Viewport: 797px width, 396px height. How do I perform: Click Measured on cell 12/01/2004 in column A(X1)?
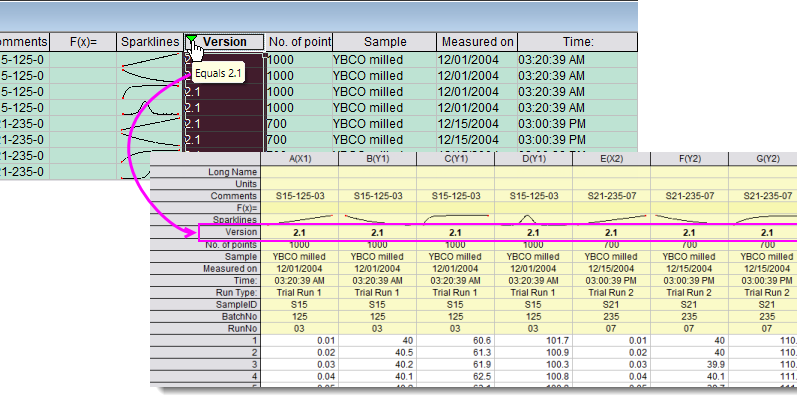[299, 268]
